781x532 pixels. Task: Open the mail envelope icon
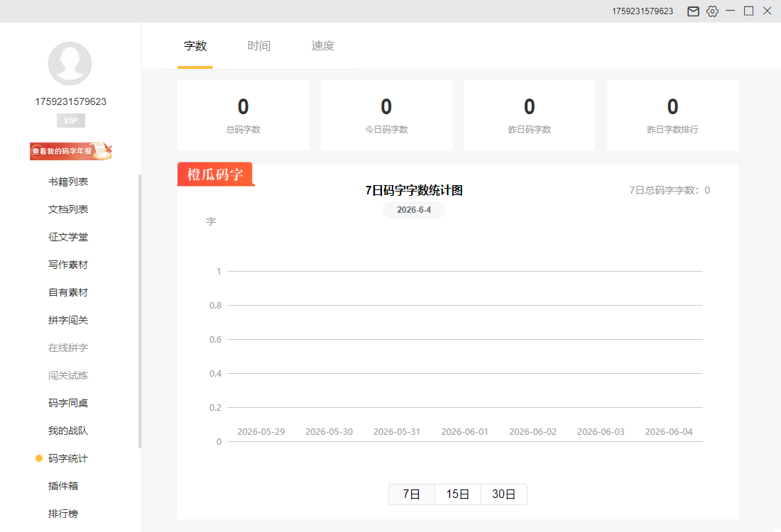coord(693,11)
